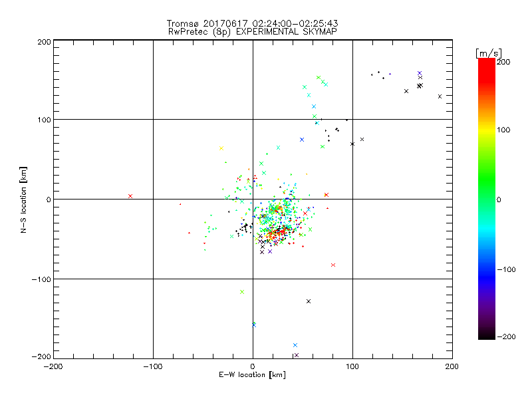Click the black x marker near -130 km south

pyautogui.click(x=309, y=301)
